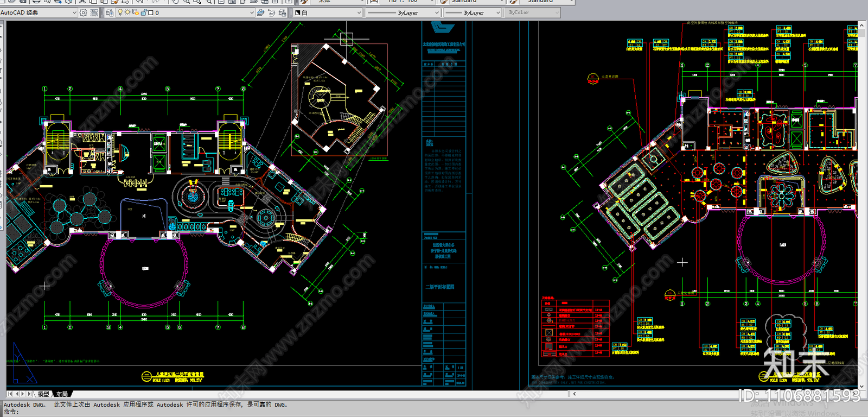This screenshot has width=868, height=417.
Task: Open the ByLayer linetype dropdown
Action: click(403, 12)
